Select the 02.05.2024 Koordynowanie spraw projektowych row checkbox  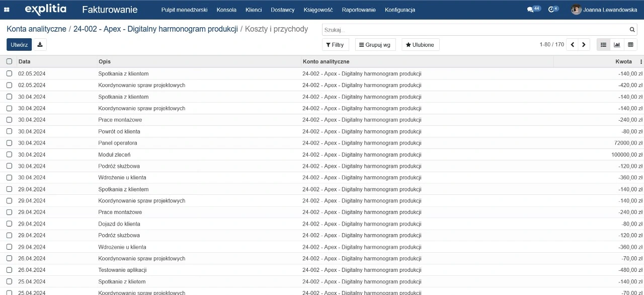[x=9, y=85]
